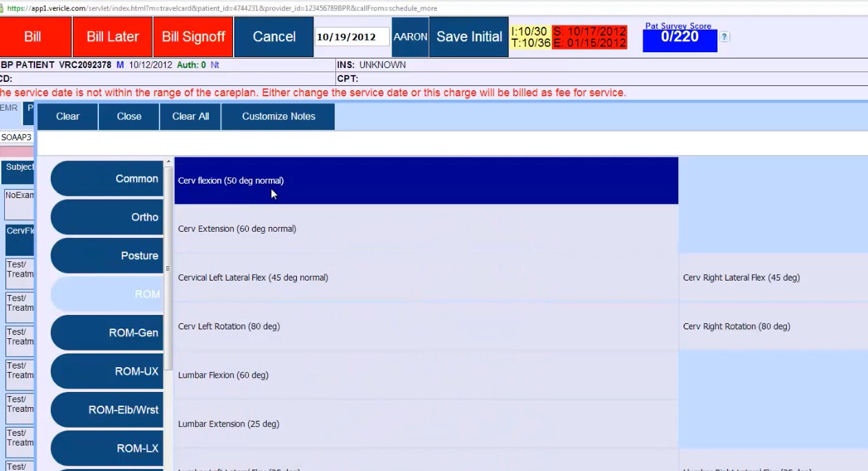This screenshot has height=471, width=868.
Task: Toggle the Lumbar Flexion (60 deg) note
Action: 426,375
